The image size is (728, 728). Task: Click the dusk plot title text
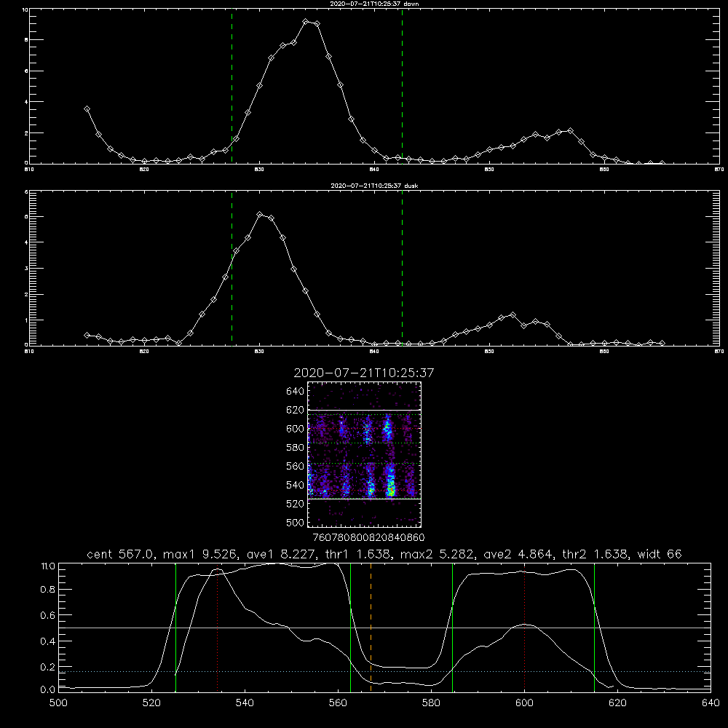click(x=374, y=186)
